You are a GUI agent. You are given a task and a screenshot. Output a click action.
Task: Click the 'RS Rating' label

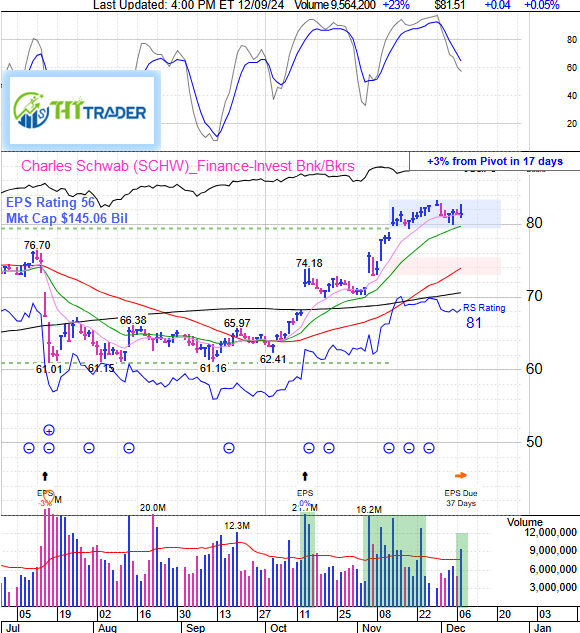coord(484,308)
